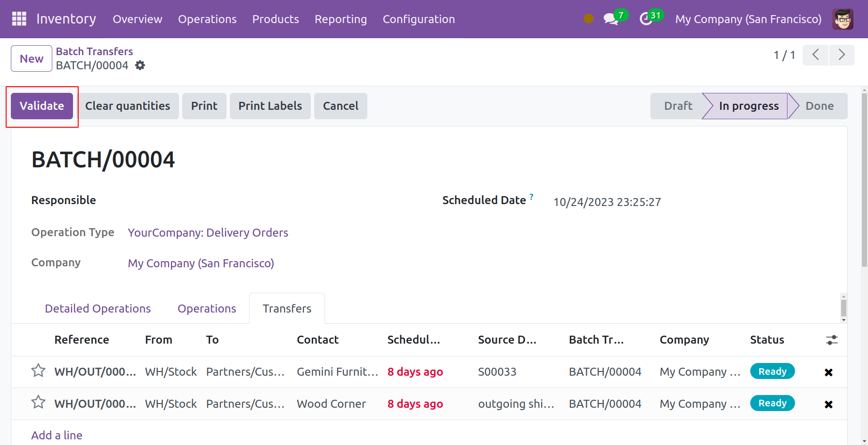Open the messages chat icon
Image resolution: width=868 pixels, height=445 pixels.
(611, 19)
